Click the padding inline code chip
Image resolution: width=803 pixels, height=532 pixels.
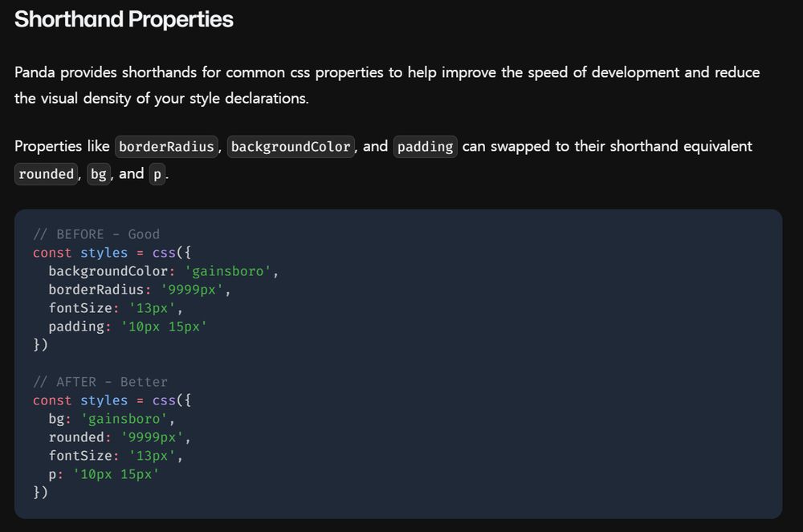[425, 147]
